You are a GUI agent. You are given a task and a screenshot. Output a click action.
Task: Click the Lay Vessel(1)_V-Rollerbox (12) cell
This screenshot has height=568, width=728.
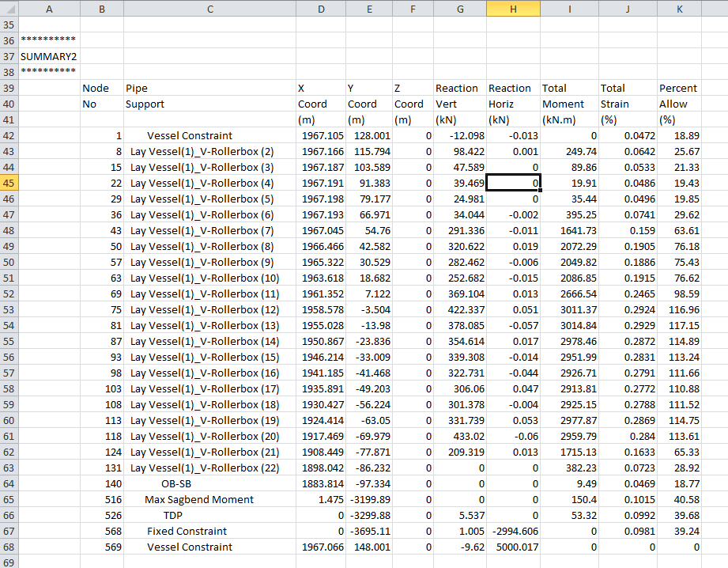pos(205,309)
